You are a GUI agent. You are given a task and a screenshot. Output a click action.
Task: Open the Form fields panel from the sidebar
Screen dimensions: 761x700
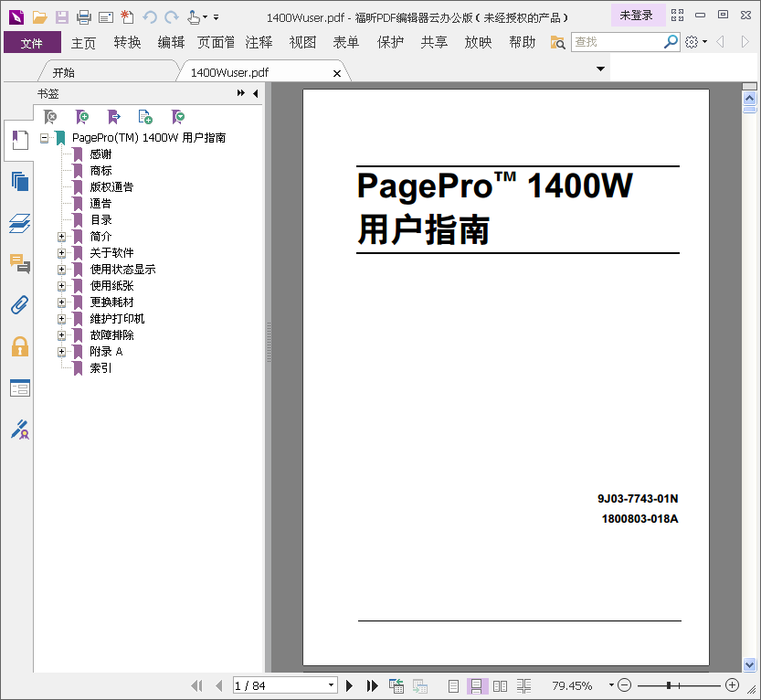point(20,387)
